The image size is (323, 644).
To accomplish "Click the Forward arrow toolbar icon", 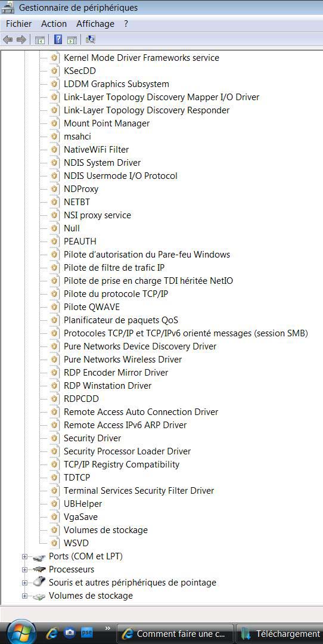I will pos(21,39).
